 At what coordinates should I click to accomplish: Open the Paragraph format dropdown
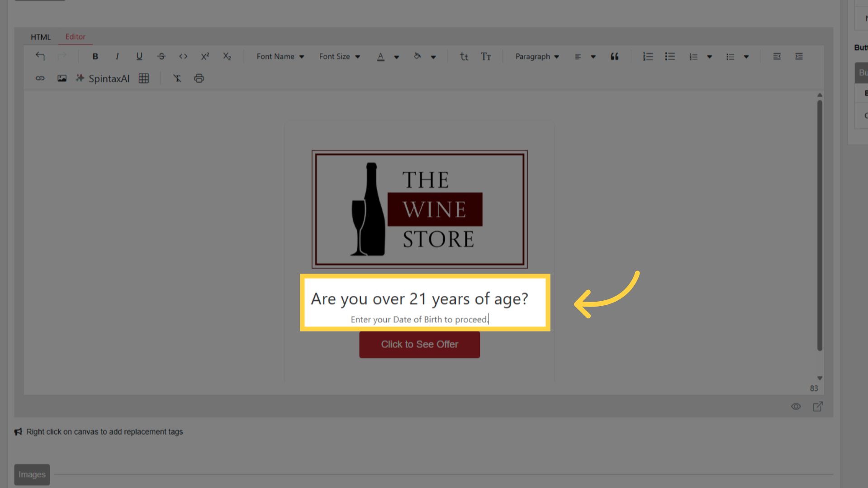[537, 57]
